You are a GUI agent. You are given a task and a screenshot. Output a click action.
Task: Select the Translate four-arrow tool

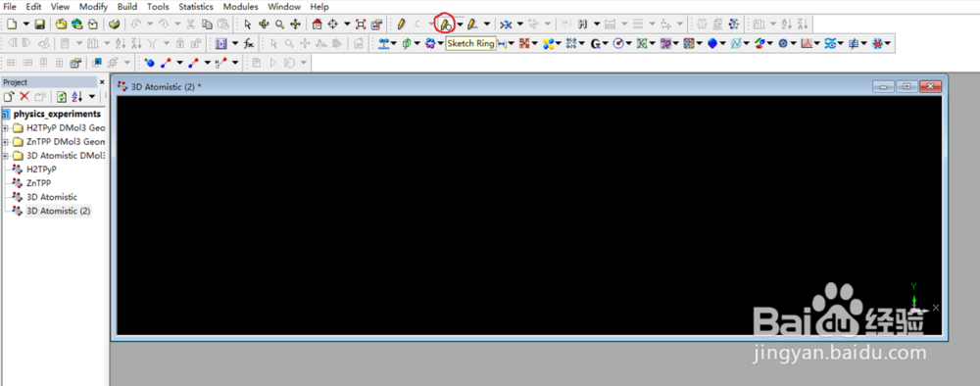coord(295,24)
